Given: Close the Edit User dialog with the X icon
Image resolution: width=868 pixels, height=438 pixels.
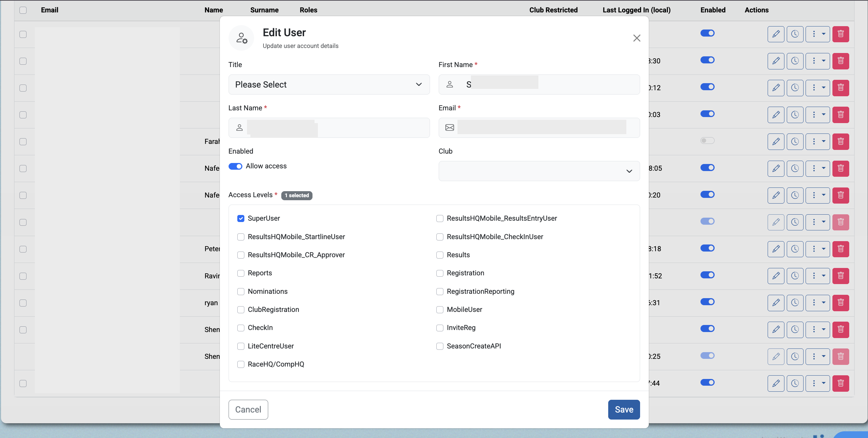Looking at the screenshot, I should click(636, 38).
